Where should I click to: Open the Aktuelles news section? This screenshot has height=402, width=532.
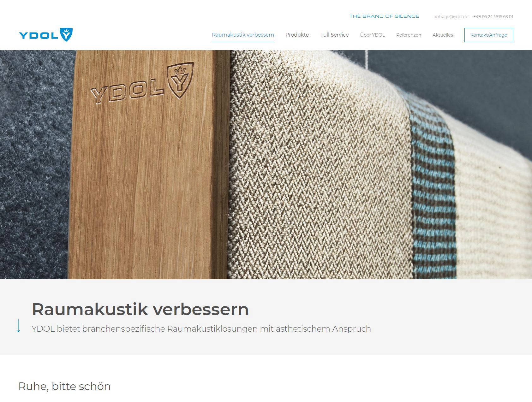pos(443,35)
